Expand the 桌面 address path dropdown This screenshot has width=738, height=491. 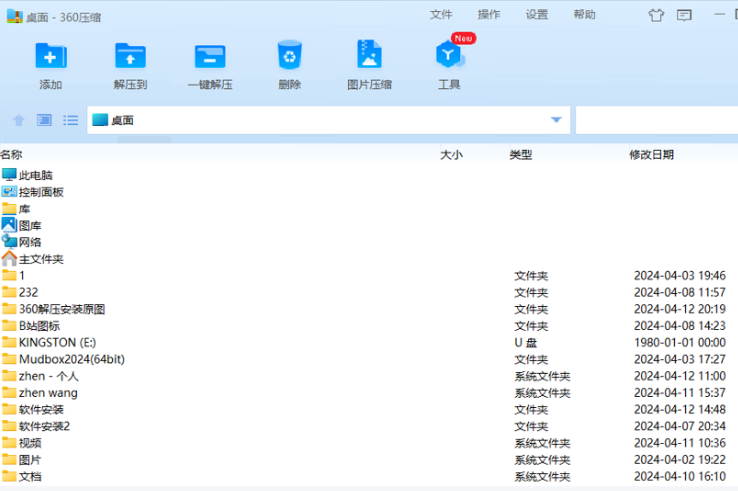click(x=556, y=120)
